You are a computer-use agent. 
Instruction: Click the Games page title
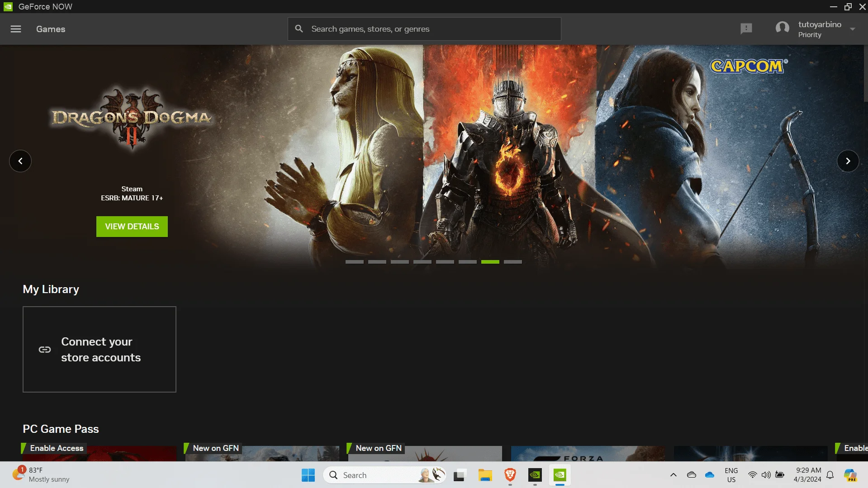click(x=51, y=29)
